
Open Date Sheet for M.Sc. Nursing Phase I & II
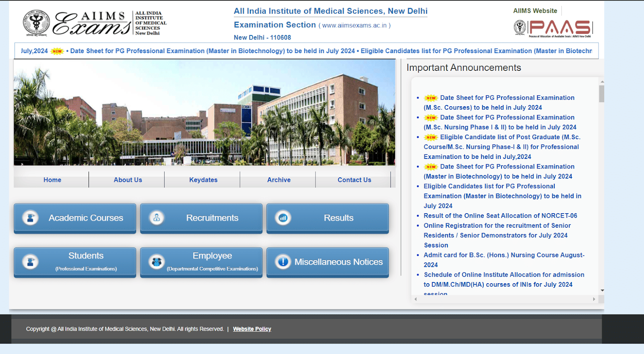point(500,122)
